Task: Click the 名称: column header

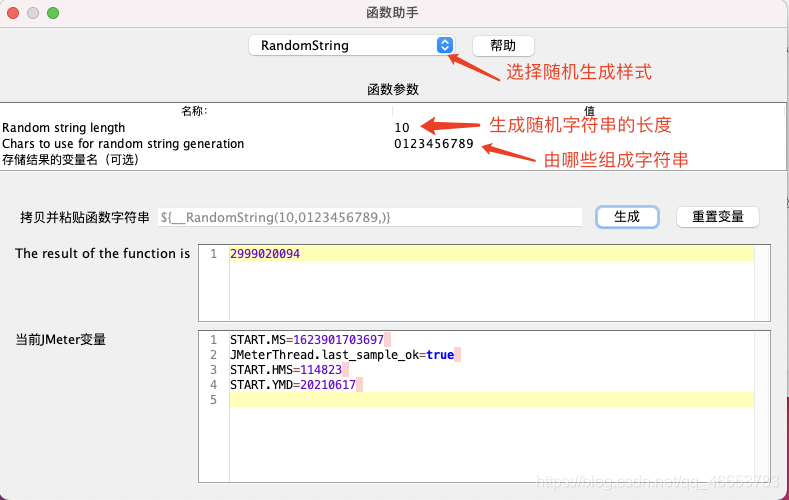Action: (194, 111)
